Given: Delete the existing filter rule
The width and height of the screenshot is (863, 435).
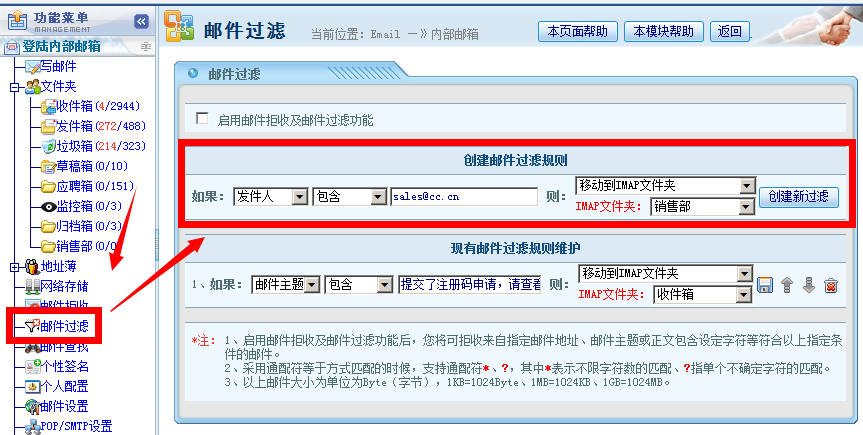Looking at the screenshot, I should [x=830, y=286].
